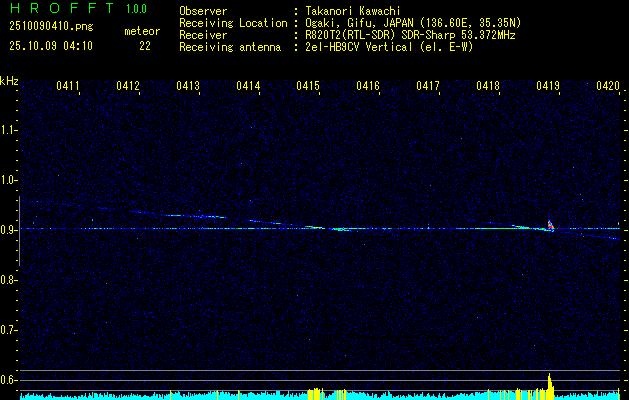This screenshot has width=629, height=400.
Task: Select the 0415 time marker
Action: 308,87
